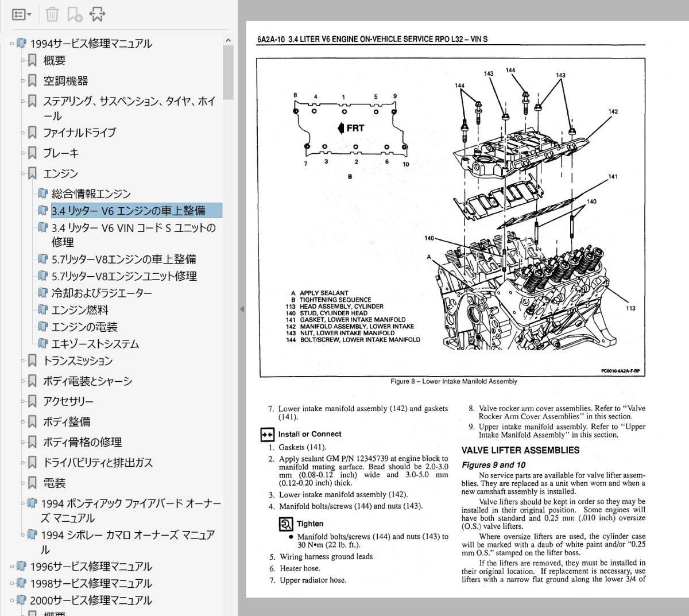The height and width of the screenshot is (616, 689).
Task: Click the ボディ骨格の修理 bookmark
Action: [x=83, y=442]
